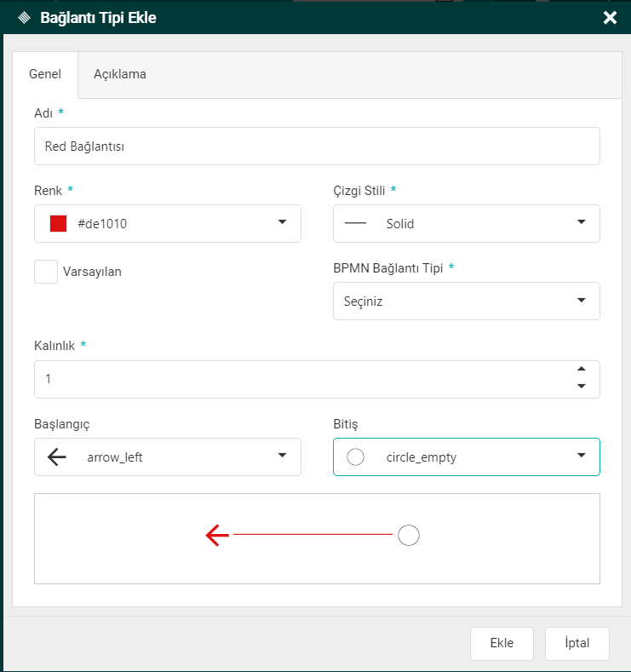Viewport: 631px width, 672px height.
Task: Click the solid line icon in Çizgi Stili
Action: (355, 224)
